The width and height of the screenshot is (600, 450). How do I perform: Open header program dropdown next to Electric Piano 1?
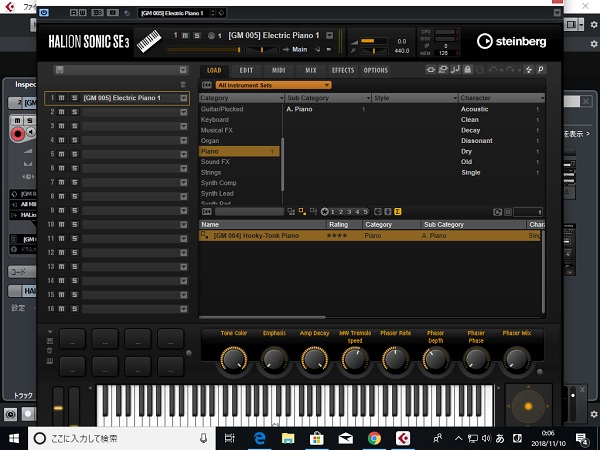point(329,36)
